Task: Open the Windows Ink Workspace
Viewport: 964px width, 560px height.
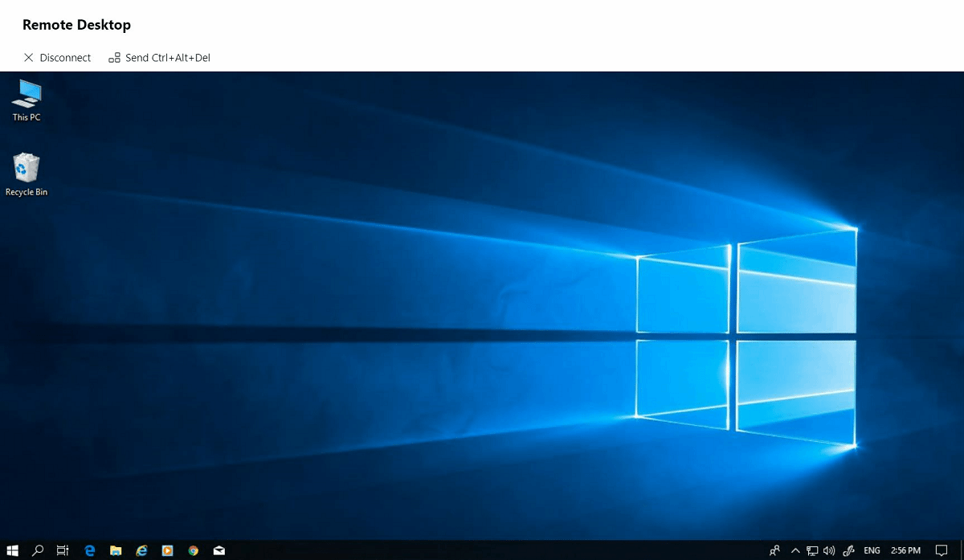Action: point(848,550)
